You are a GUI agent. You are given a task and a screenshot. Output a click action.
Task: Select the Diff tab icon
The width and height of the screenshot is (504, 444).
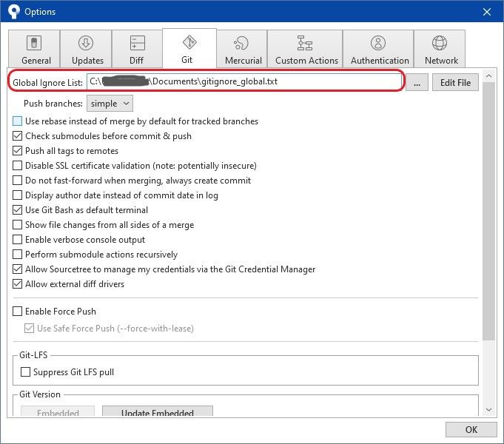137,43
